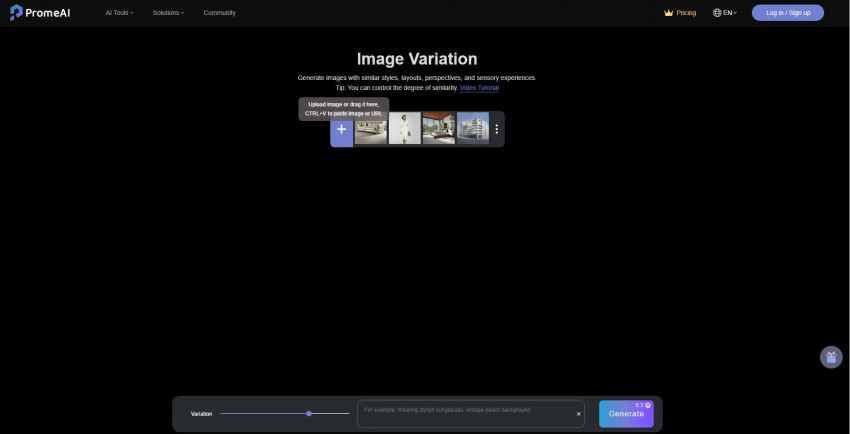Open the Video Tutorial link
The image size is (850, 434).
click(x=479, y=88)
